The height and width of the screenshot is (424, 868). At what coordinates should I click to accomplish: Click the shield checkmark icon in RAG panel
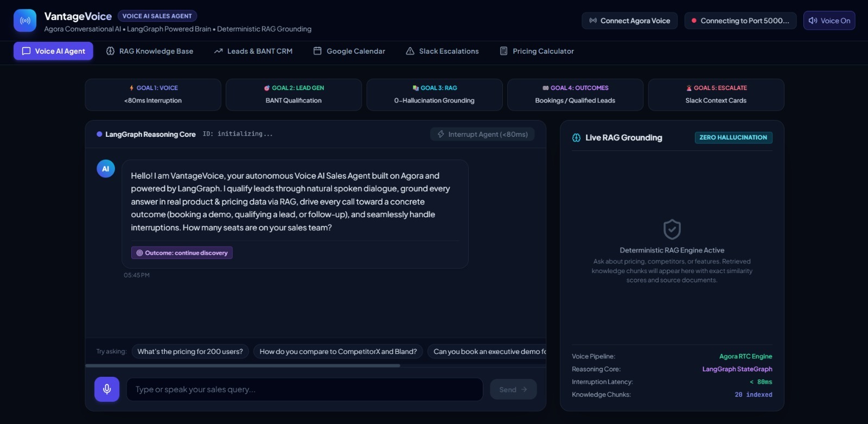(672, 230)
